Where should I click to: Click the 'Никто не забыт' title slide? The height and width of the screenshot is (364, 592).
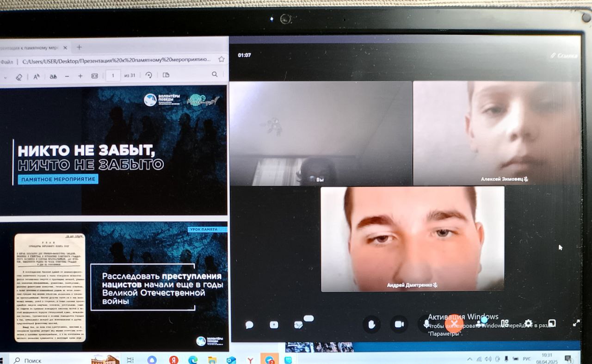pos(114,150)
